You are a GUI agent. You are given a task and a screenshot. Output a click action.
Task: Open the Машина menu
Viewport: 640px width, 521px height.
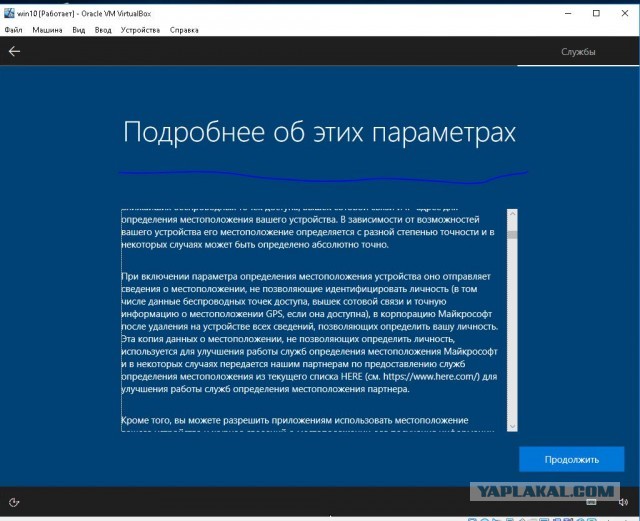47,30
